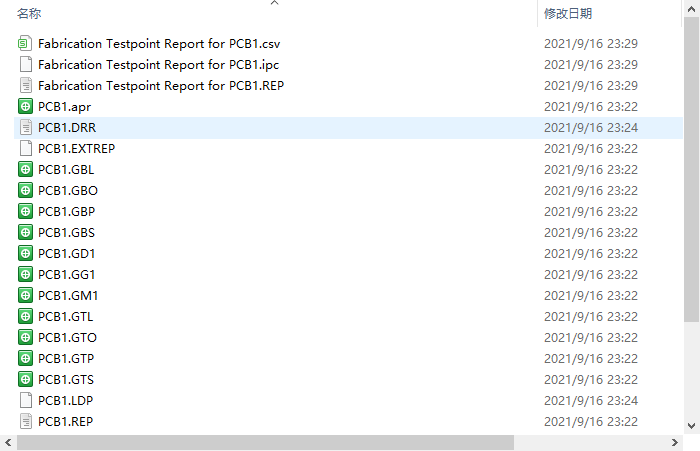Select the PCB1.GTO file name
The width and height of the screenshot is (700, 451).
(67, 338)
